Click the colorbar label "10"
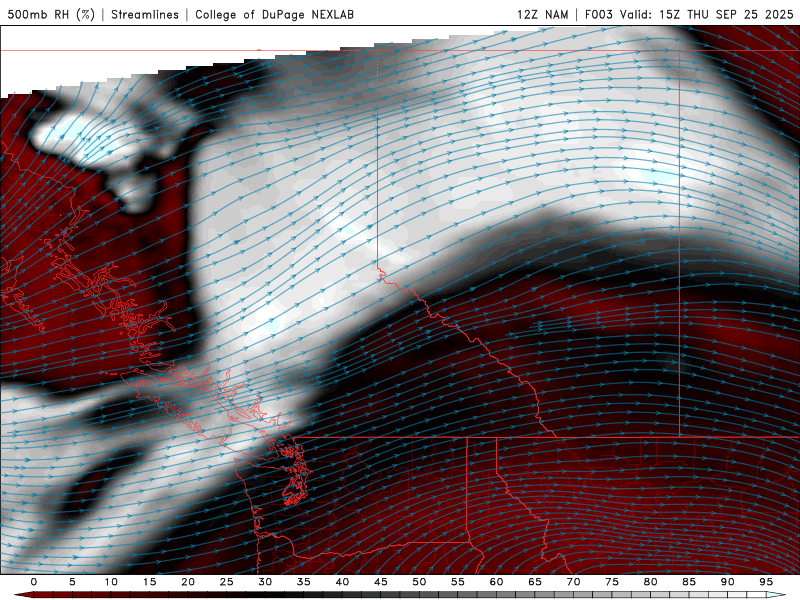 111,582
